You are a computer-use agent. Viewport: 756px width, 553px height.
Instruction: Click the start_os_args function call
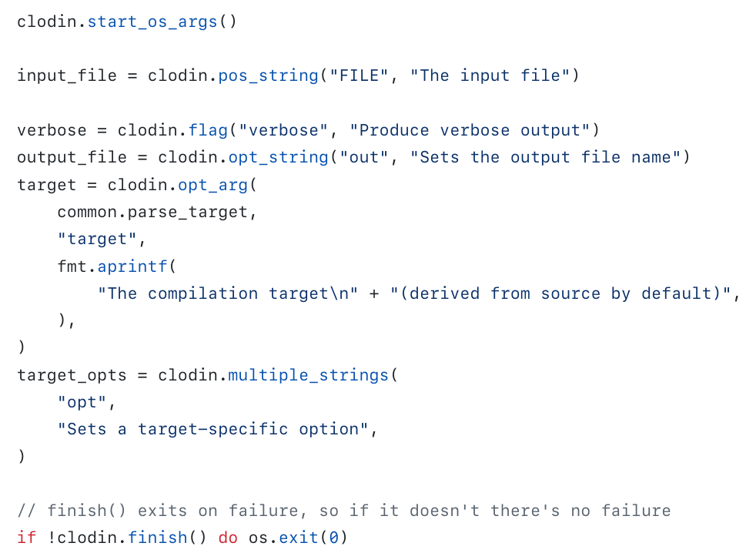pos(152,21)
